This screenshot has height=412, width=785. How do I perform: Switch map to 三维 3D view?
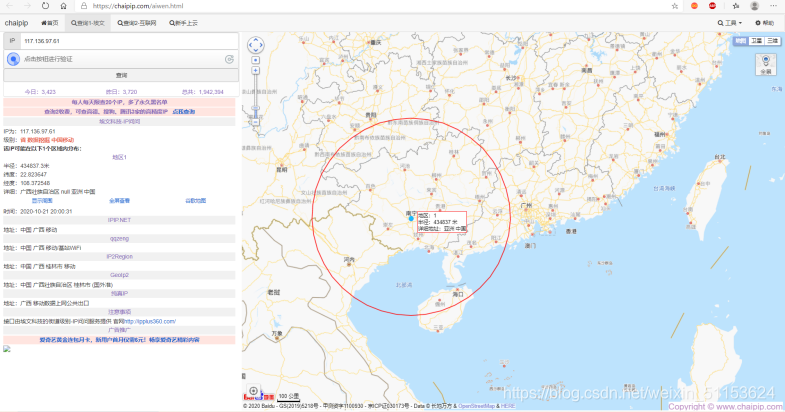(x=772, y=41)
